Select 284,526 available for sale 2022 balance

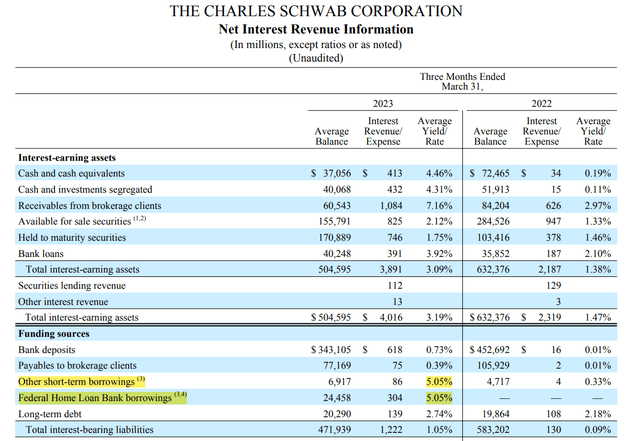pyautogui.click(x=493, y=221)
